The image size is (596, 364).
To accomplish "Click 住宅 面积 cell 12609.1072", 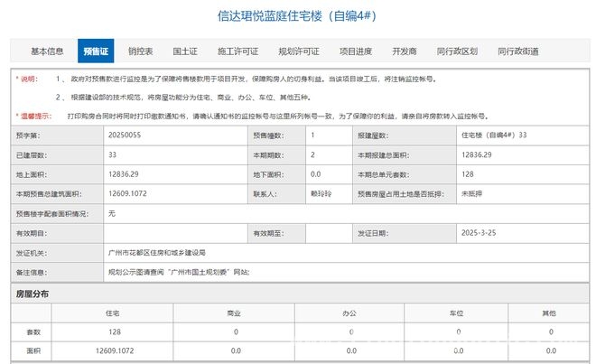I will click(115, 350).
